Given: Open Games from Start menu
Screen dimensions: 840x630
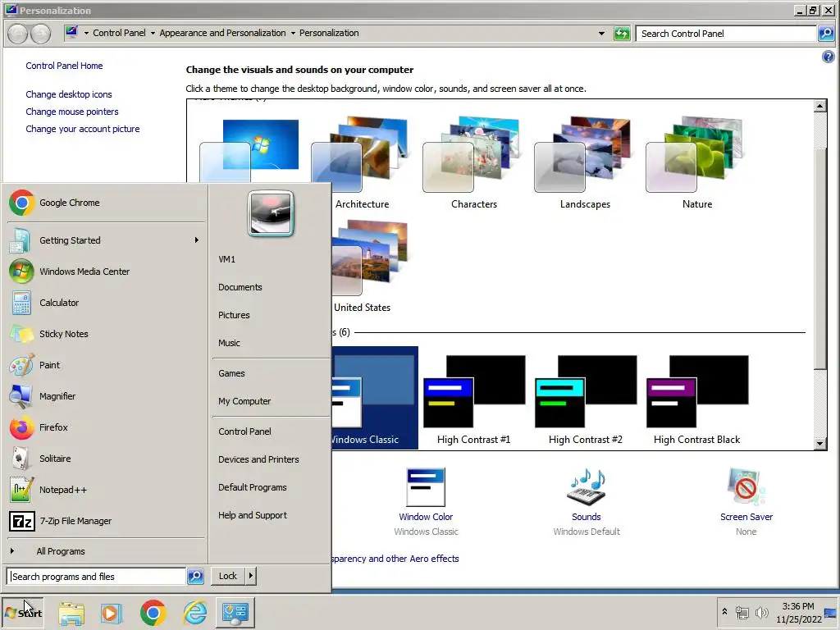Looking at the screenshot, I should 271,373.
